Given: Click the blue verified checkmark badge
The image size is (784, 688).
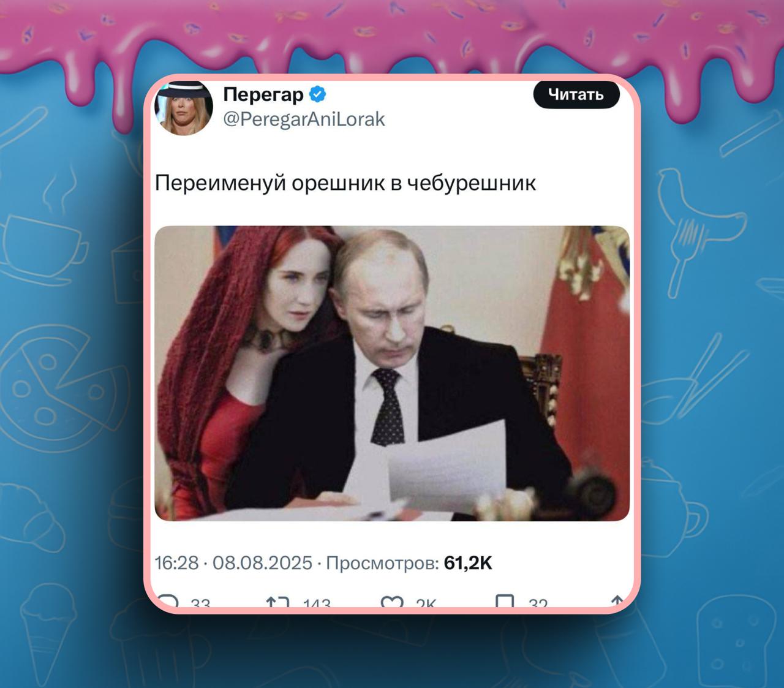Looking at the screenshot, I should (317, 94).
